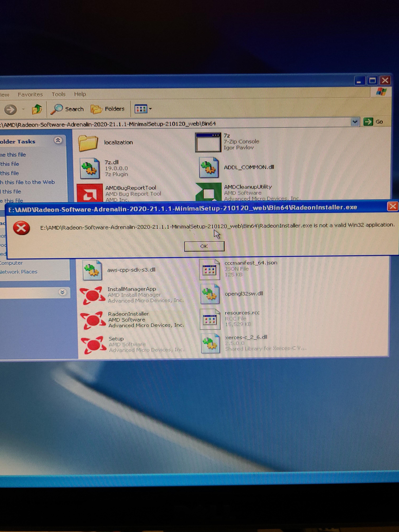Click the Windows flag logo in menu bar
The width and height of the screenshot is (399, 532).
click(381, 92)
